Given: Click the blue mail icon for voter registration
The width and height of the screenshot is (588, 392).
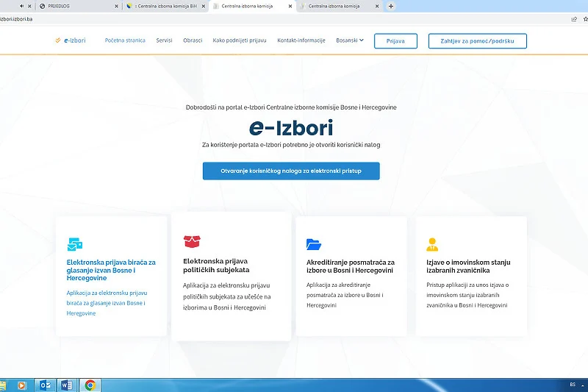Looking at the screenshot, I should coord(74,244).
